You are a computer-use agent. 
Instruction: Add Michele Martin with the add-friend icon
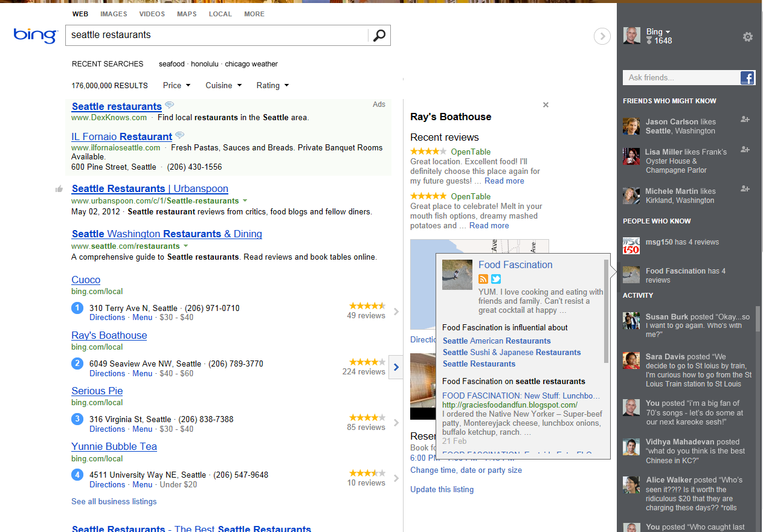[745, 189]
